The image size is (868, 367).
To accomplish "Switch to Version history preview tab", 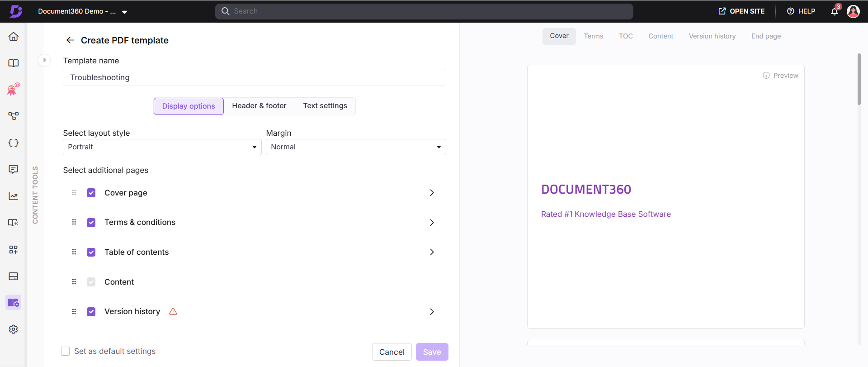I will coord(712,36).
